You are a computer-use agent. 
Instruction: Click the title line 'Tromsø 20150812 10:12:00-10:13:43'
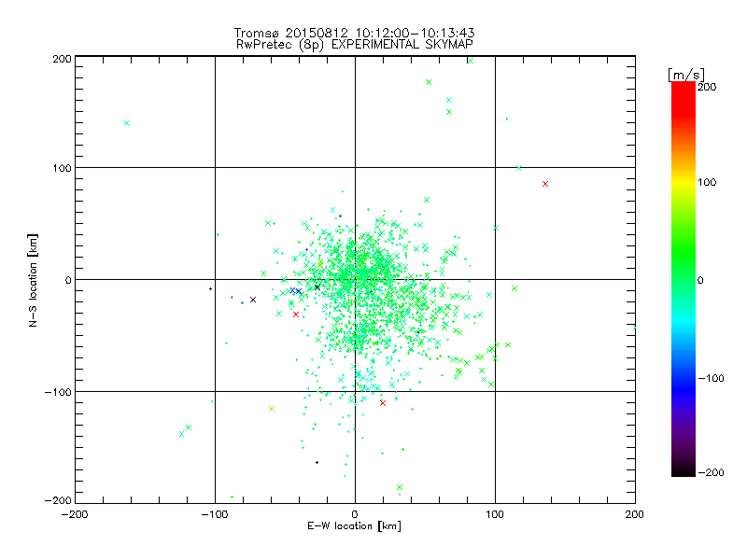[x=354, y=33]
